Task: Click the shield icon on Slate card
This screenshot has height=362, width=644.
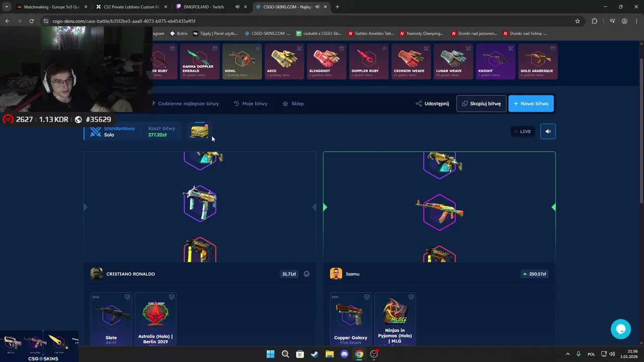Action: (127, 297)
